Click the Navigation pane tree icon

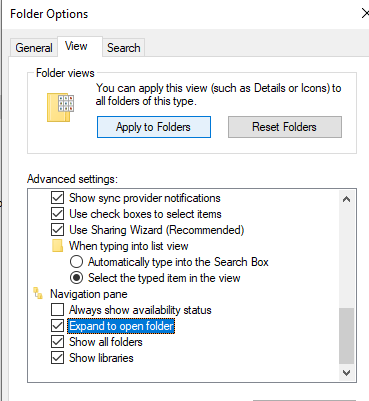pos(38,293)
